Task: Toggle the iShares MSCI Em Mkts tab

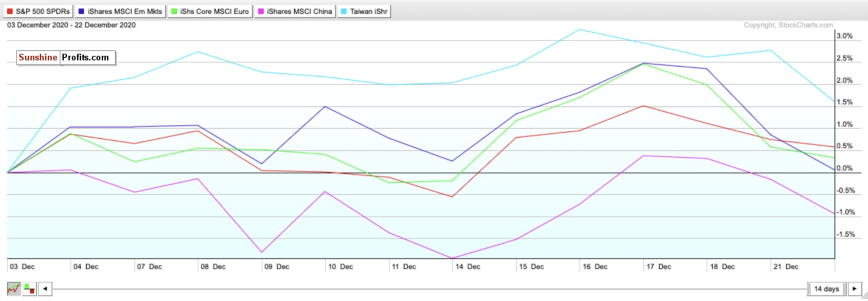Action: click(x=120, y=11)
